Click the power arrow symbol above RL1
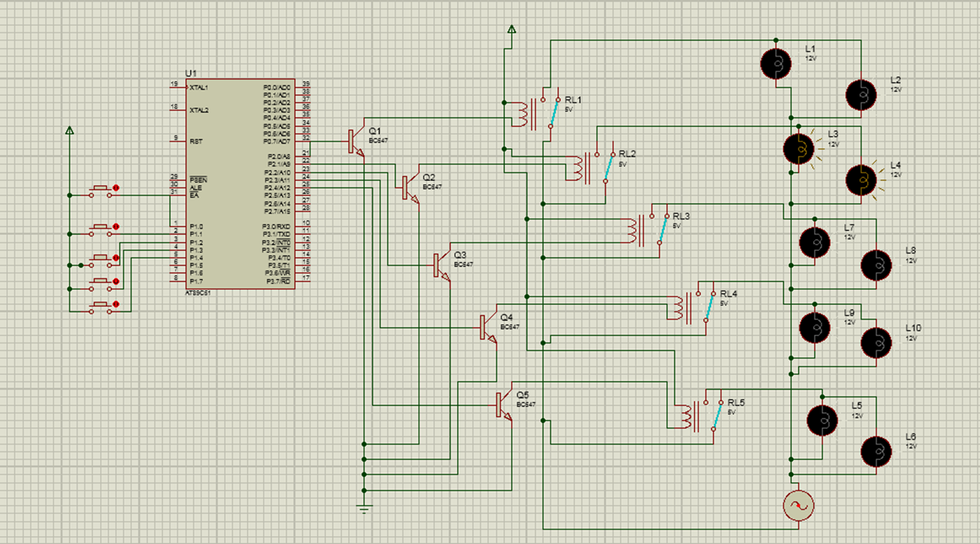This screenshot has width=980, height=544. (x=512, y=27)
